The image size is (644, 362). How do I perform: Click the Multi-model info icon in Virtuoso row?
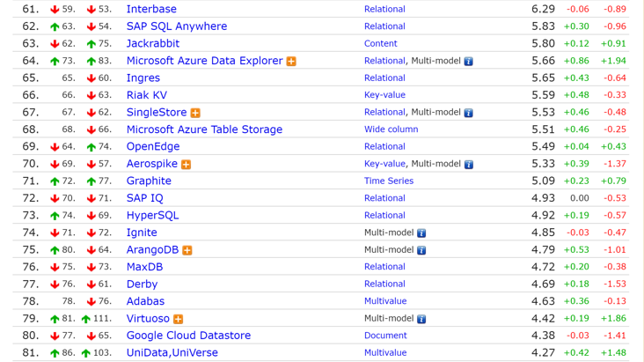tap(421, 319)
